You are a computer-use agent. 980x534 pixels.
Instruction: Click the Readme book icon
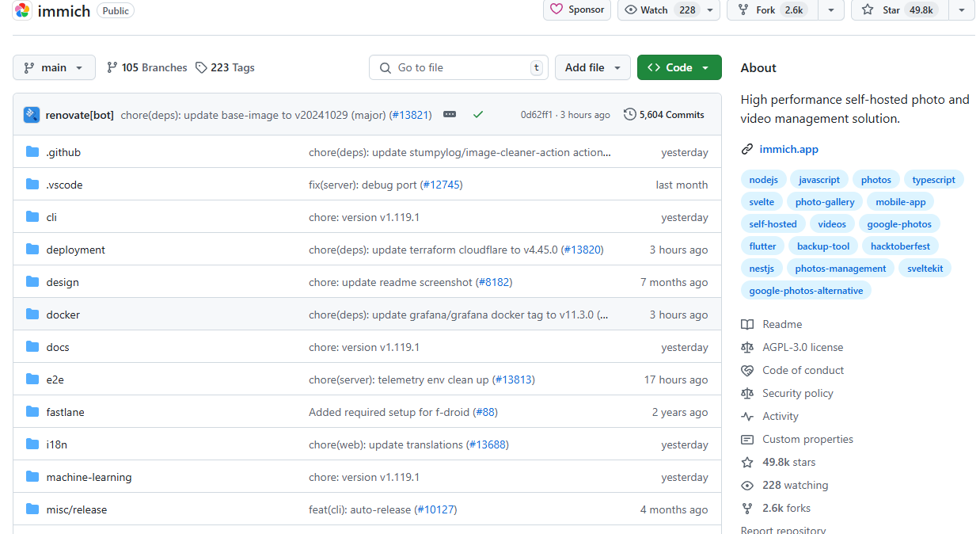(747, 325)
